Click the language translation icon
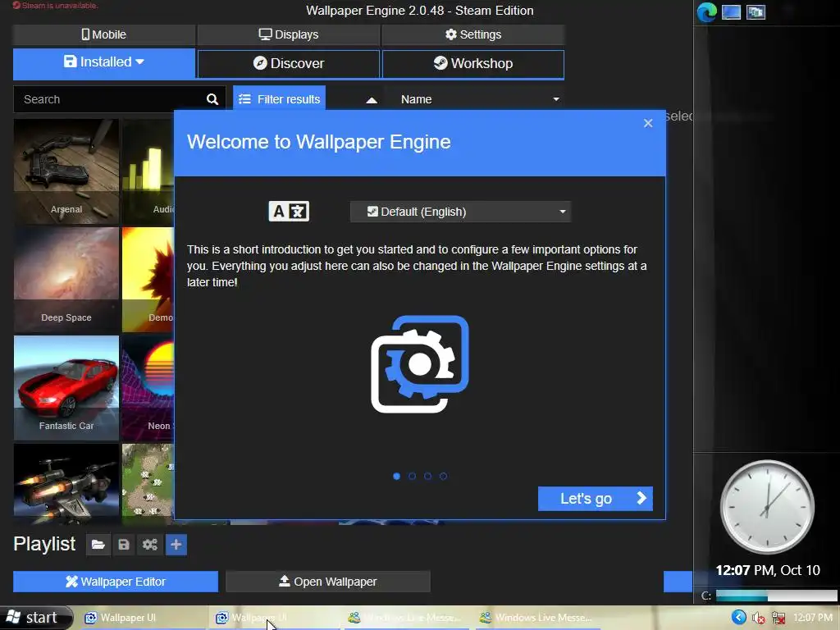This screenshot has height=630, width=840. tap(289, 212)
